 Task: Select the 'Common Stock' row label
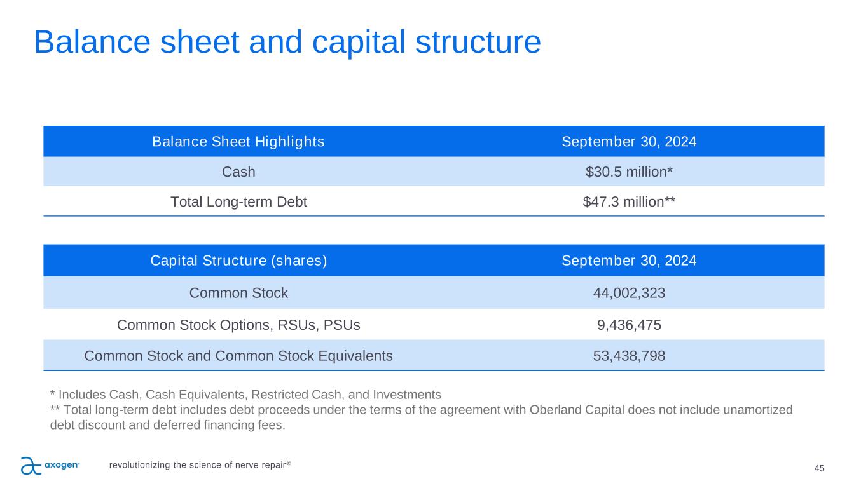[238, 293]
